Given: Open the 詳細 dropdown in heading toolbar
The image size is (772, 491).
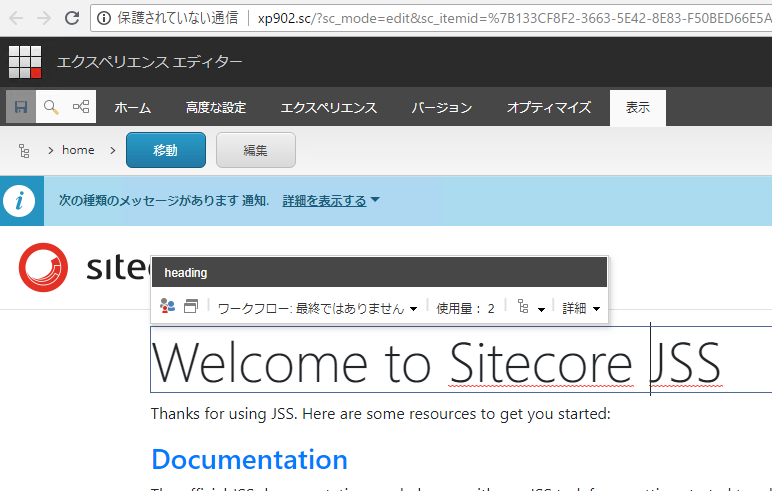Looking at the screenshot, I should pos(581,308).
